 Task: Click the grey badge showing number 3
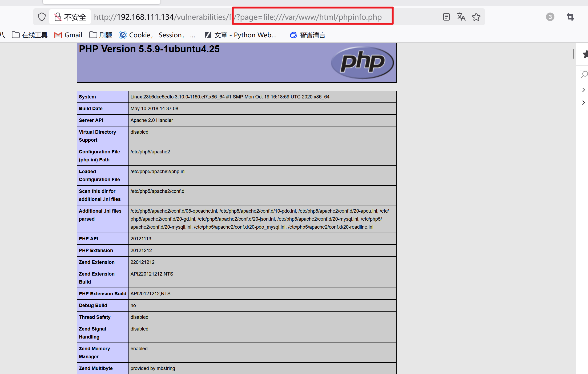(550, 17)
